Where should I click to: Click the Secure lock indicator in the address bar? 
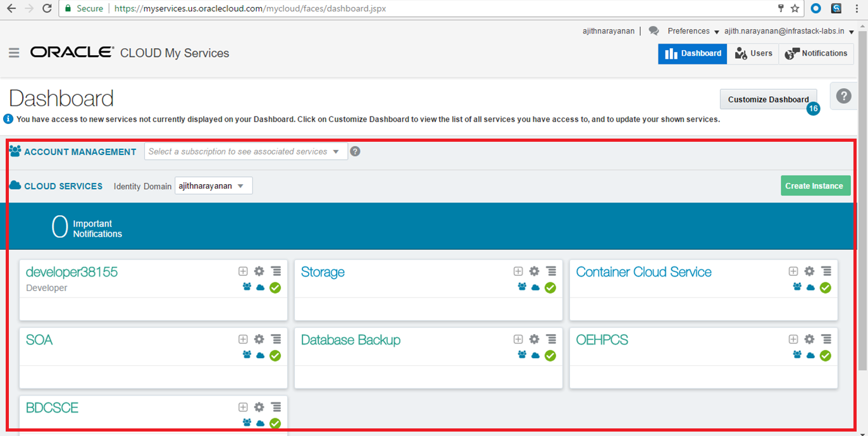tap(84, 9)
